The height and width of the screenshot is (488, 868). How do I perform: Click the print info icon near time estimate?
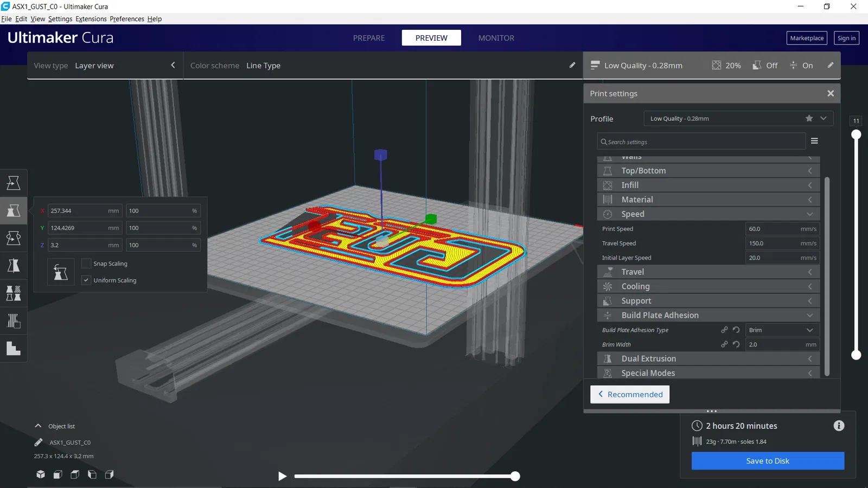tap(839, 426)
